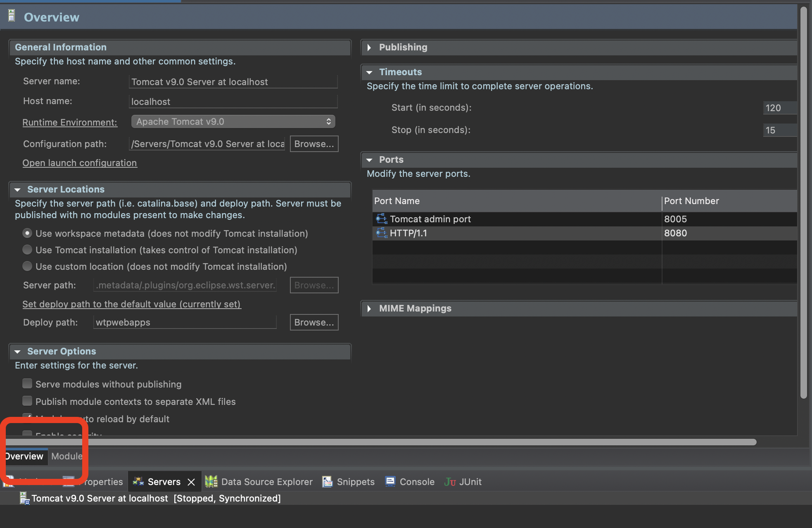Expand the MIME Mappings section
The width and height of the screenshot is (812, 528).
(x=369, y=309)
